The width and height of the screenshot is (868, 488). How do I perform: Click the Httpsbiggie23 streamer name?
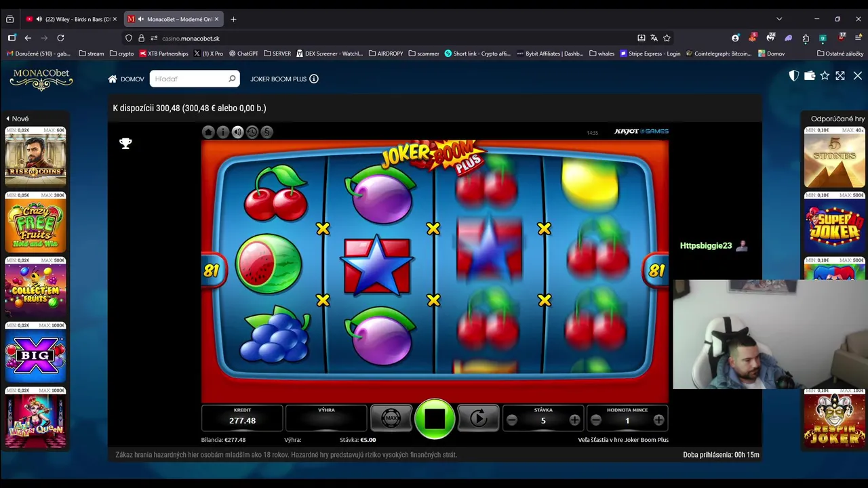tap(706, 245)
